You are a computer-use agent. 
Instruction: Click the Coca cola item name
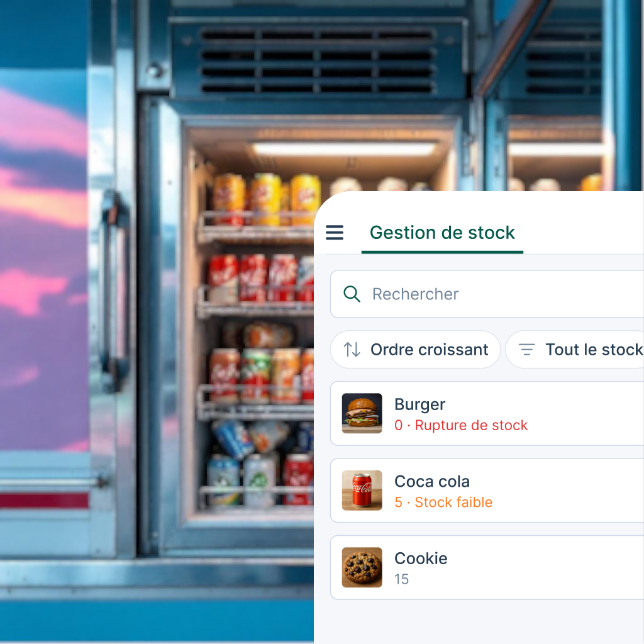coord(431,481)
